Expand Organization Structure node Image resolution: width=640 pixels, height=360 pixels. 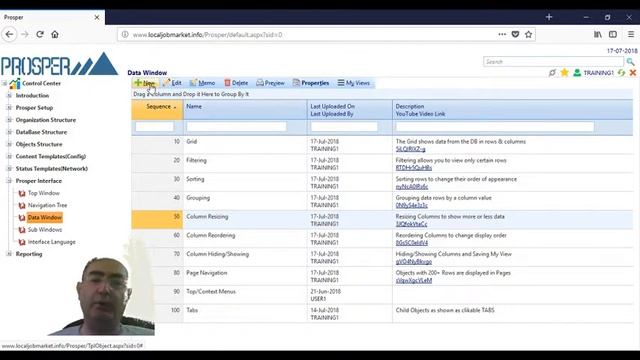click(9, 120)
